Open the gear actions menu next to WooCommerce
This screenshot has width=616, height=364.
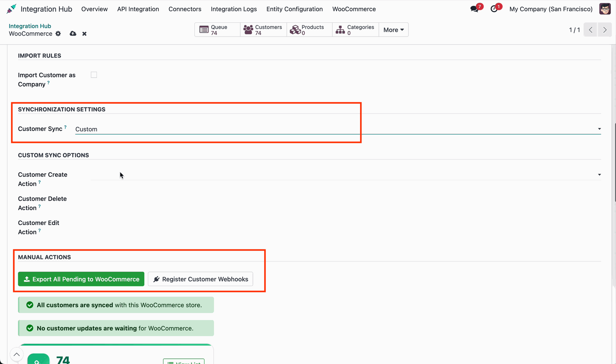(58, 34)
